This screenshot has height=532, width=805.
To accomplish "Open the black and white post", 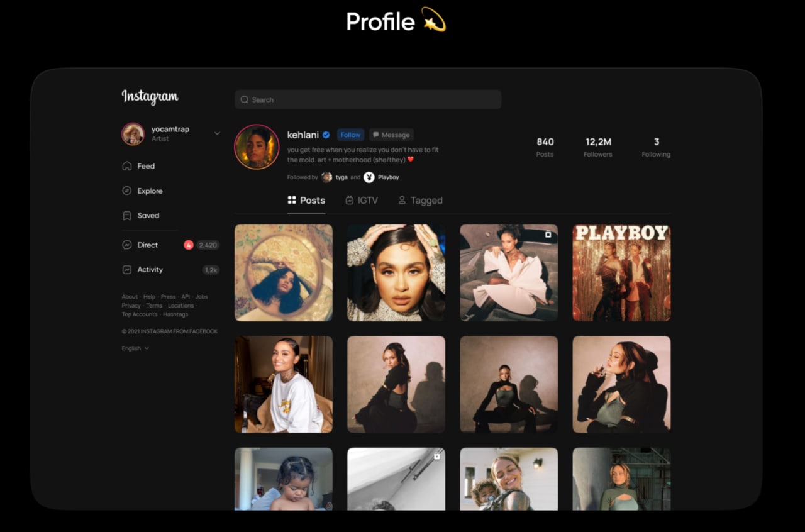I will pyautogui.click(x=396, y=479).
